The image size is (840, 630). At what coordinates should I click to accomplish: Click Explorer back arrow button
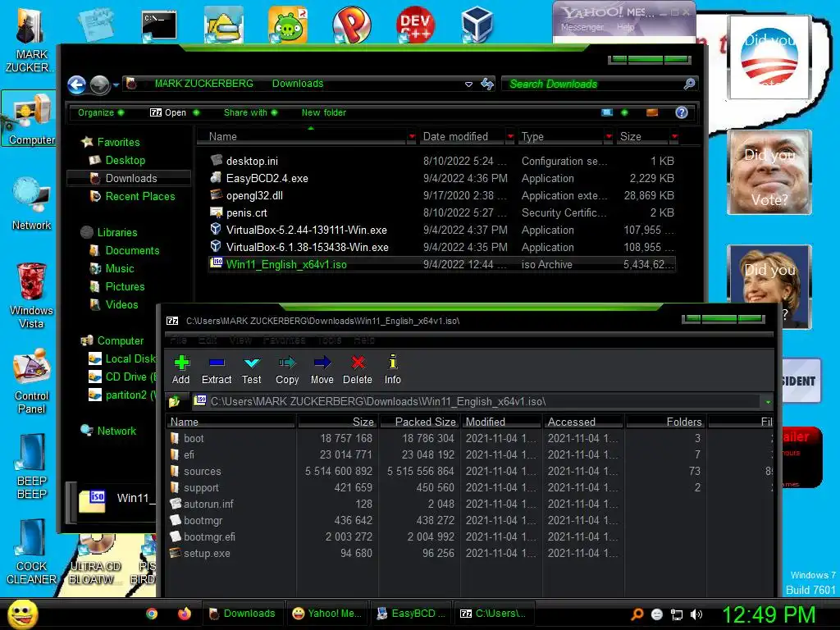pos(76,84)
